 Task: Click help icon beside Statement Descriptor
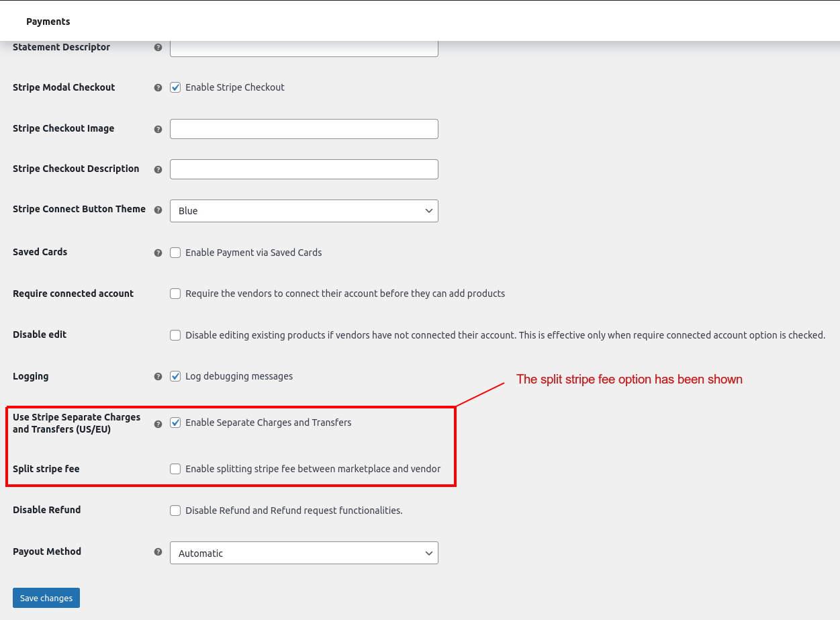click(x=158, y=48)
